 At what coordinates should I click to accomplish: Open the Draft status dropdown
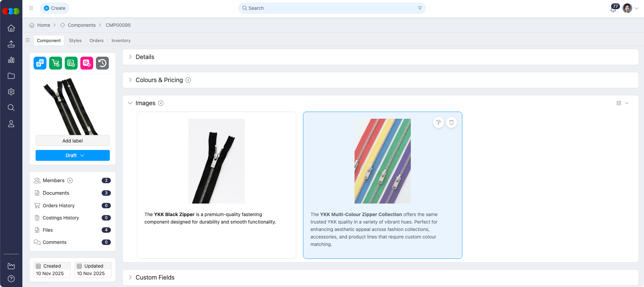point(73,155)
